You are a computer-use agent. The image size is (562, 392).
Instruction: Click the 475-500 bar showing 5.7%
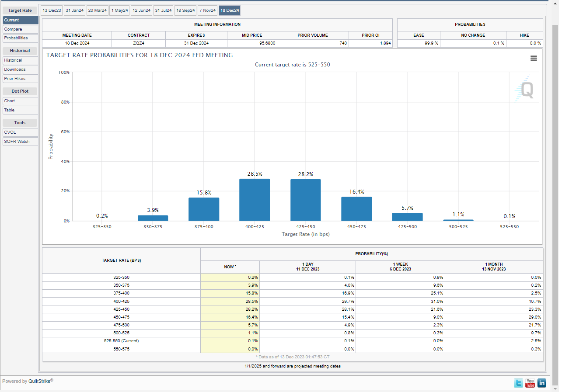click(408, 217)
